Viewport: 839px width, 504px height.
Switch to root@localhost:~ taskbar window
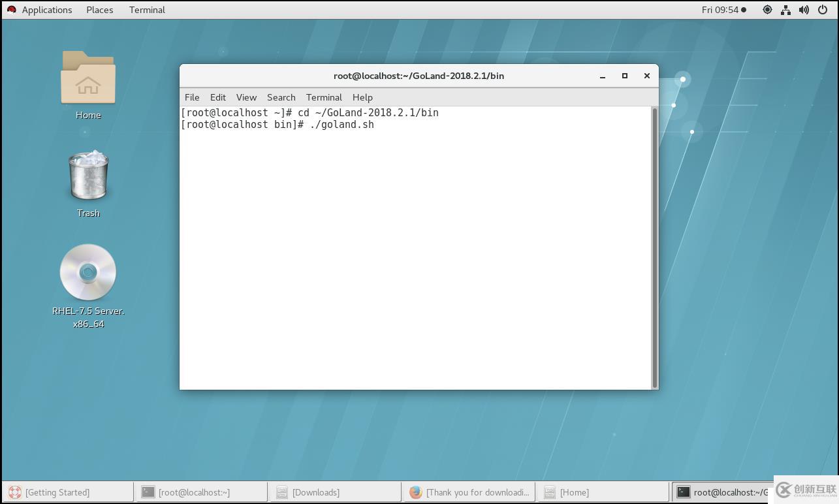201,492
